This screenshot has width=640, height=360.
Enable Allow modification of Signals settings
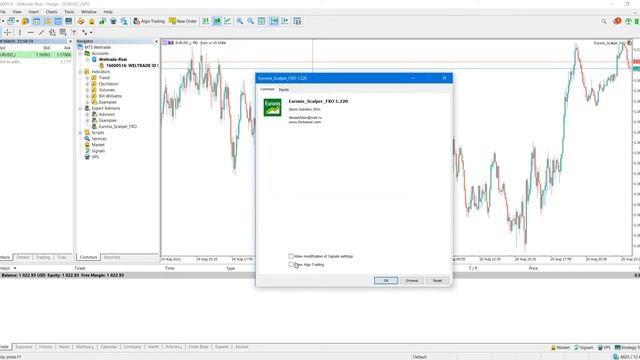pos(291,256)
